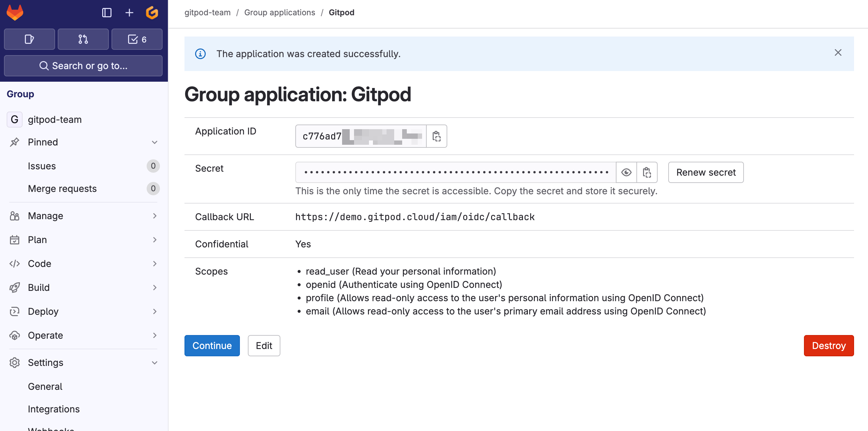Reveal the secret with eye icon

coord(626,172)
